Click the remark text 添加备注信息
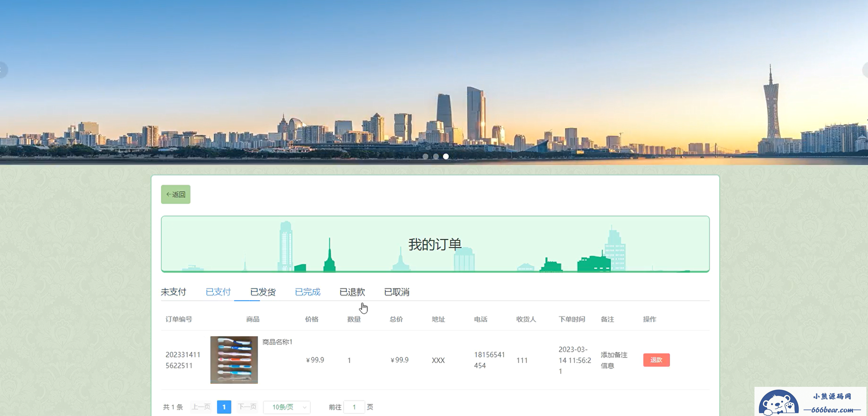This screenshot has height=416, width=868. click(x=614, y=360)
